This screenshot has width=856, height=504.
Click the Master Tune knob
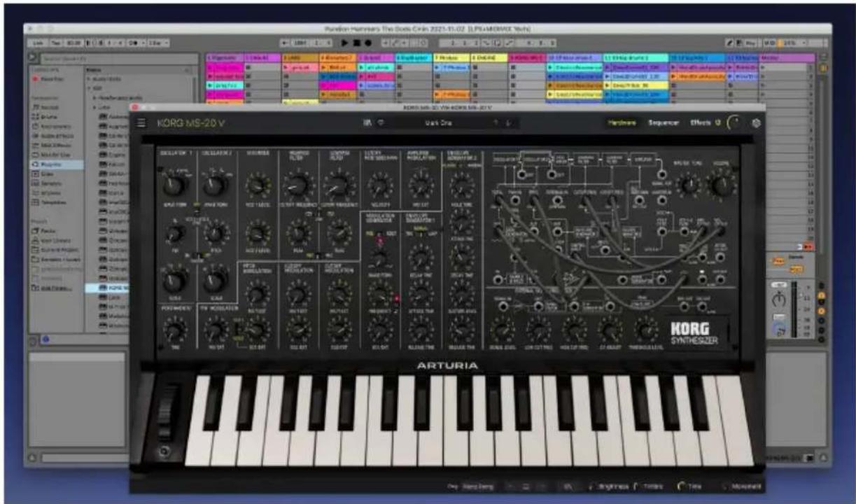(690, 185)
